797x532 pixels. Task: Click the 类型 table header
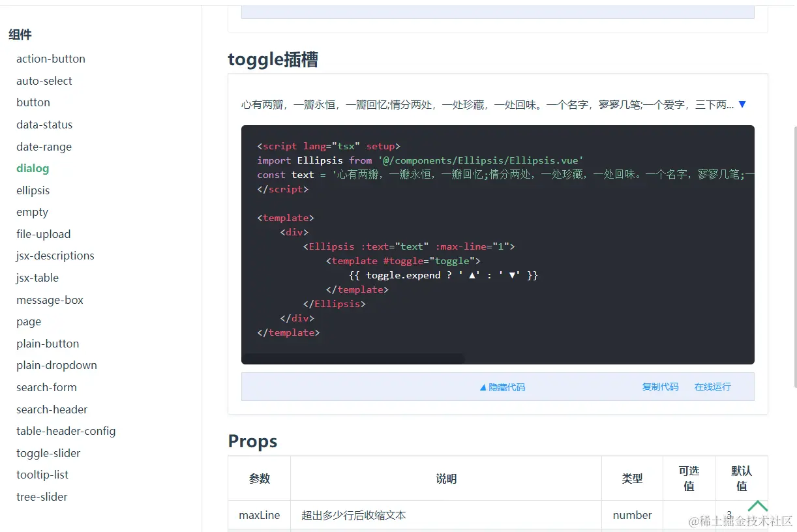point(632,479)
